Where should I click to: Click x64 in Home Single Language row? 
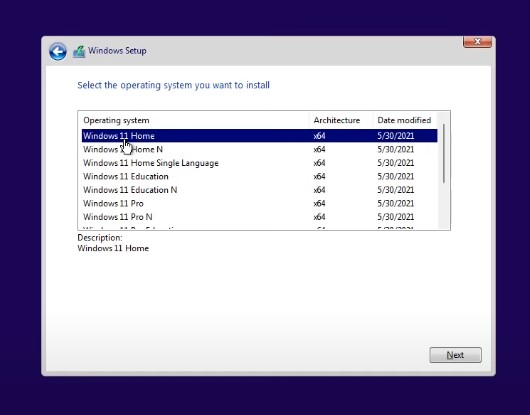319,163
